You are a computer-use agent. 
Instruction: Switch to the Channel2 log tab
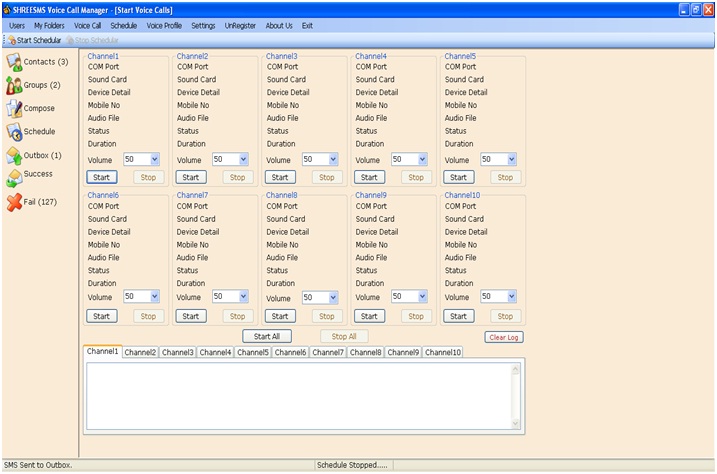click(140, 352)
